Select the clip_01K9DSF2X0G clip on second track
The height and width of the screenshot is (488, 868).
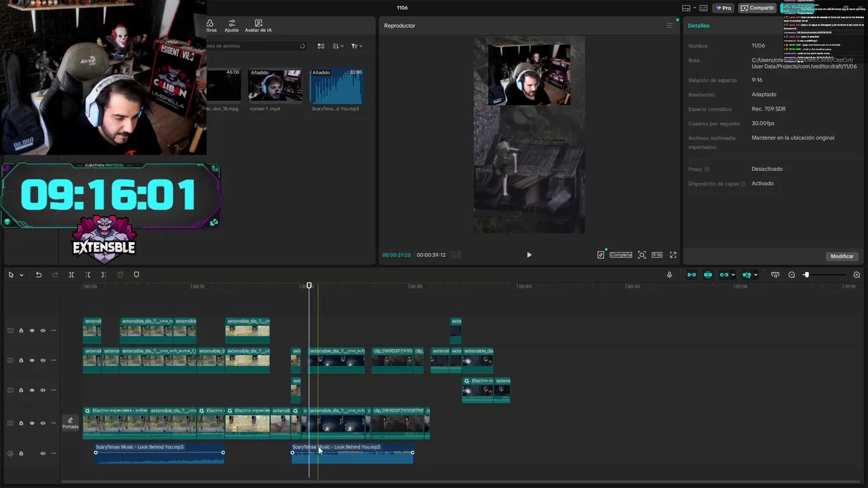point(393,360)
